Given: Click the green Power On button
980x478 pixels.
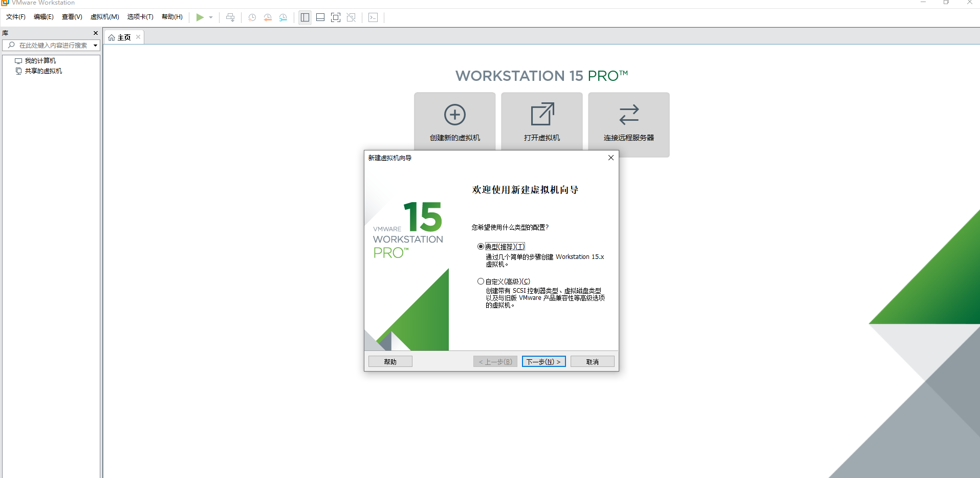Looking at the screenshot, I should [x=200, y=17].
